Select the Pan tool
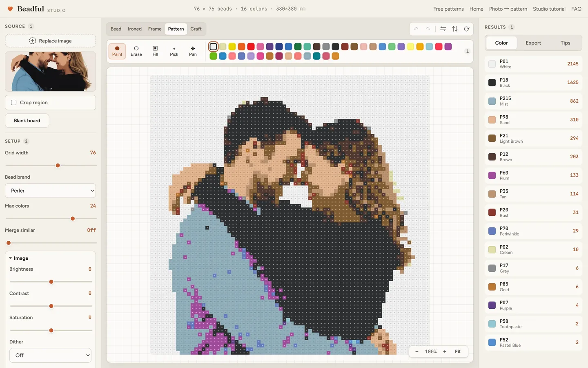This screenshot has height=368, width=588. pos(193,51)
